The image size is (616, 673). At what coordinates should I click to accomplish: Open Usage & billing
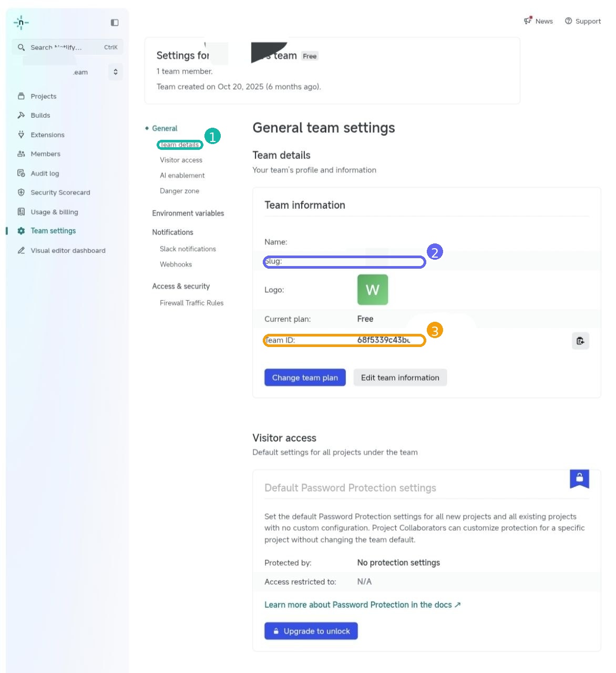[x=54, y=212]
